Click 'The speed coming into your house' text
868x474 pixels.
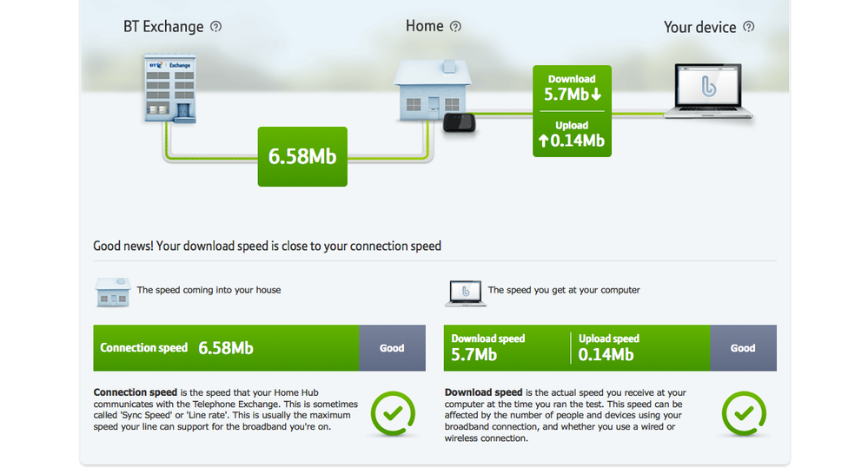pos(209,290)
